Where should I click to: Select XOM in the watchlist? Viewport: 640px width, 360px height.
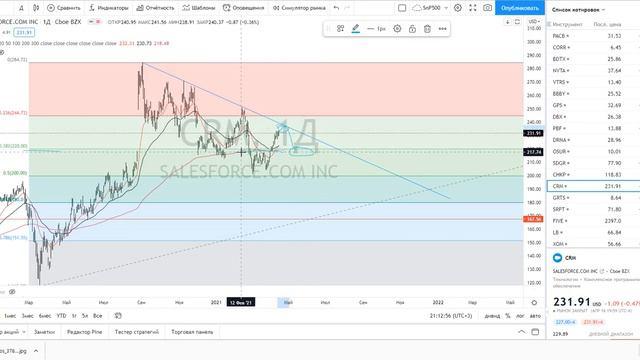593,244
